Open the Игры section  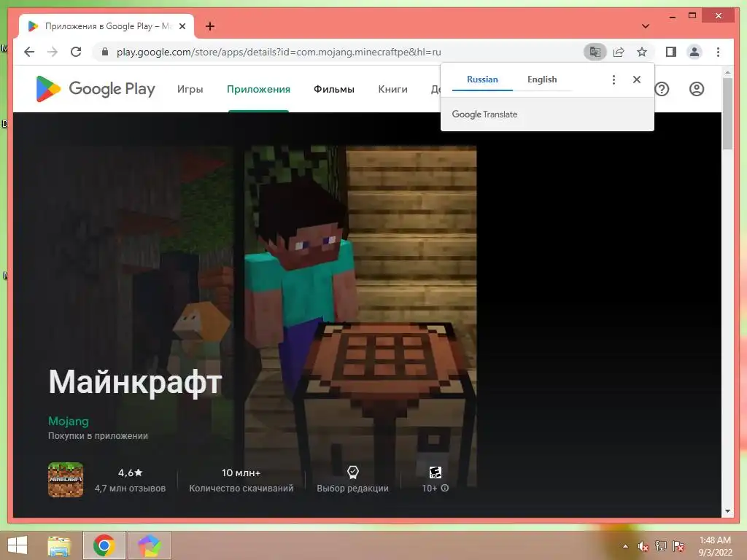point(190,89)
